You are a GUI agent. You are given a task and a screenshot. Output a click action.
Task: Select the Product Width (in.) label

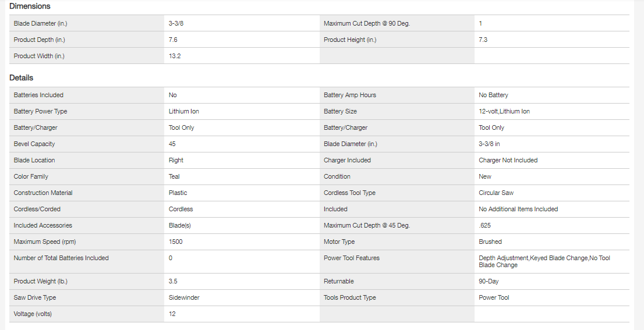click(x=39, y=56)
